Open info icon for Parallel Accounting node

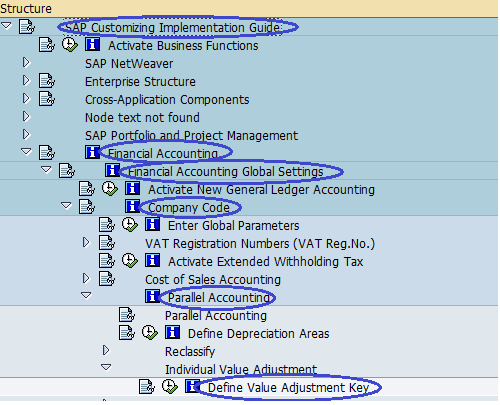tap(152, 296)
